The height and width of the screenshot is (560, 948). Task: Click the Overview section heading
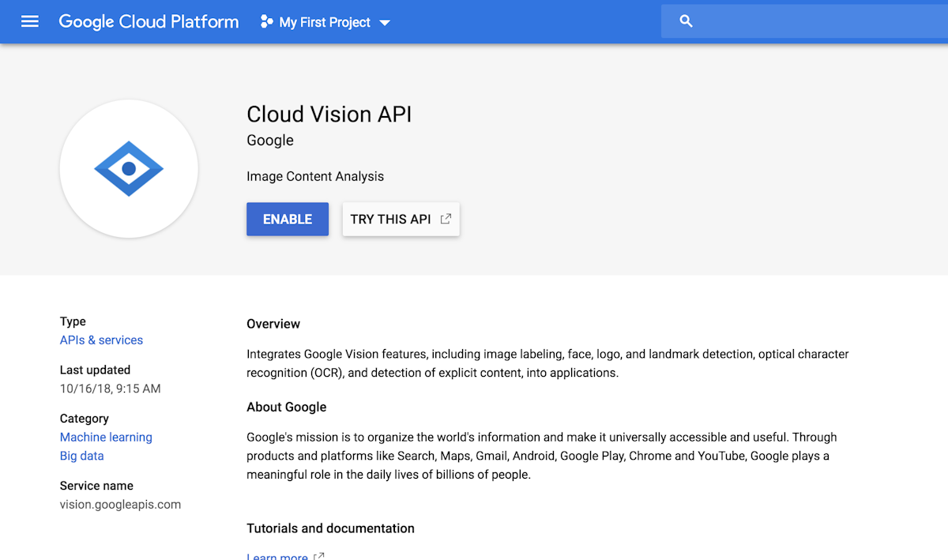(x=273, y=324)
